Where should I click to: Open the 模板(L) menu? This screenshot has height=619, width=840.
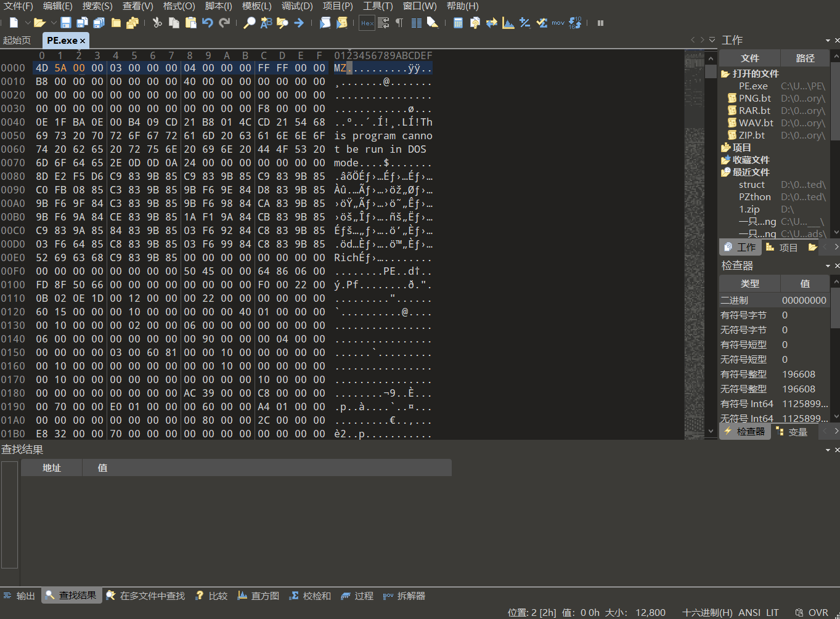[257, 6]
